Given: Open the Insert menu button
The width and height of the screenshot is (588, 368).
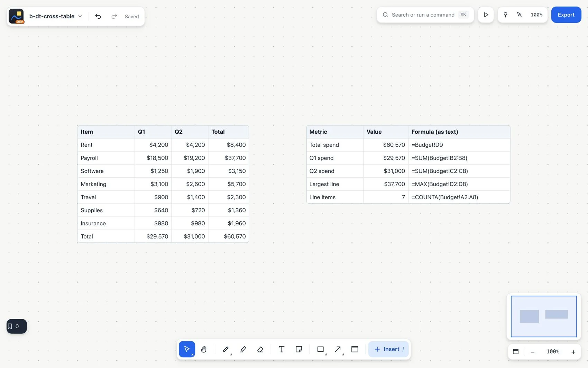Looking at the screenshot, I should (388, 349).
